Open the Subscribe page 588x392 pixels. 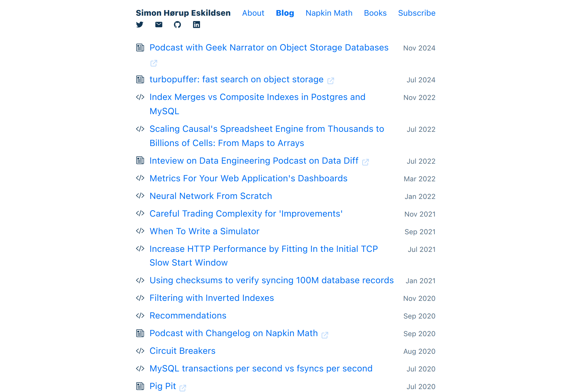417,13
